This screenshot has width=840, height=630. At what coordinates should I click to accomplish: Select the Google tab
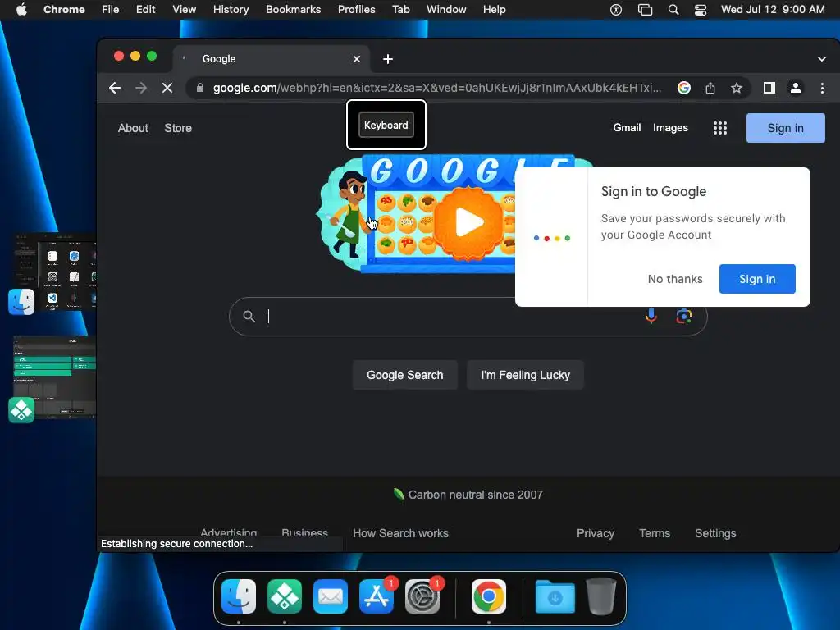[270, 59]
